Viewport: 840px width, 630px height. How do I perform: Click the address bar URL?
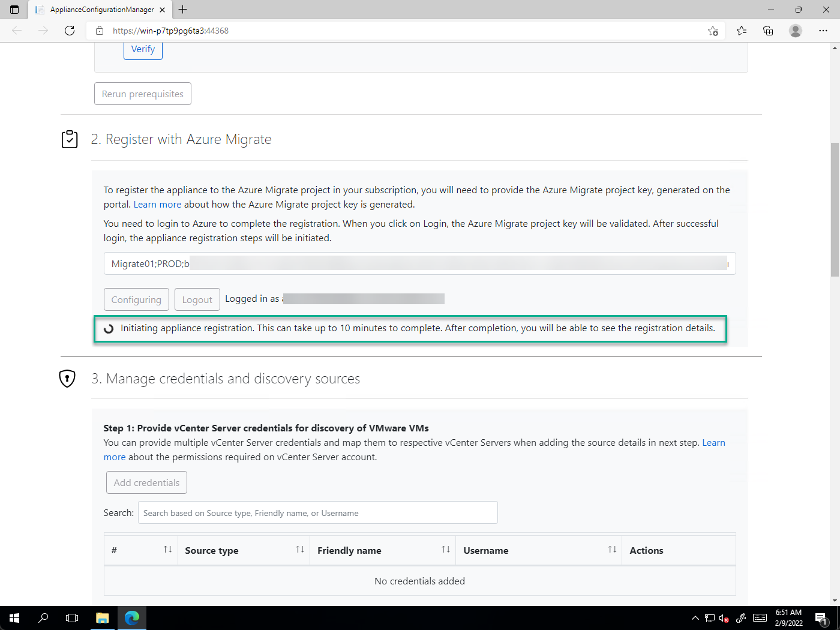(170, 31)
